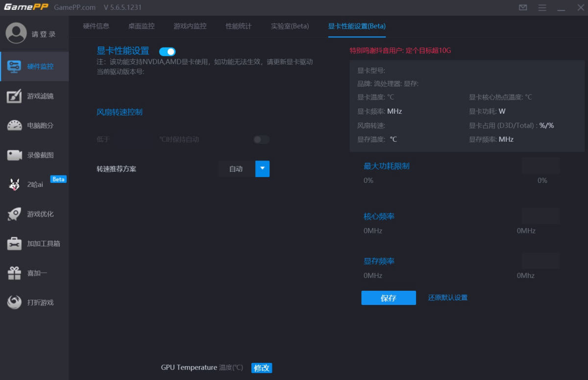Select the 游戏滤镜 sidebar icon
588x380 pixels.
click(34, 96)
